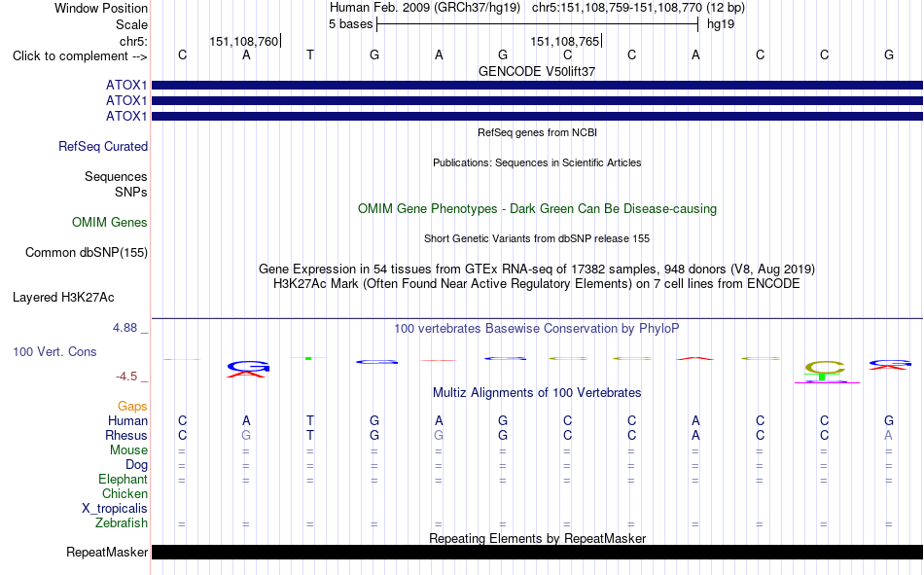Image resolution: width=924 pixels, height=575 pixels.
Task: Click the T base in the Human row
Action: click(x=310, y=420)
